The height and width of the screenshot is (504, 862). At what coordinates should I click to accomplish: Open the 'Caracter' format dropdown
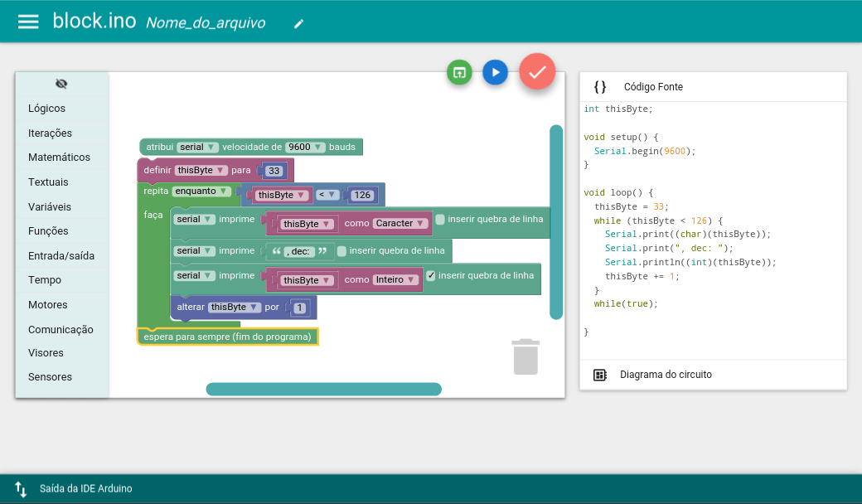coord(401,223)
